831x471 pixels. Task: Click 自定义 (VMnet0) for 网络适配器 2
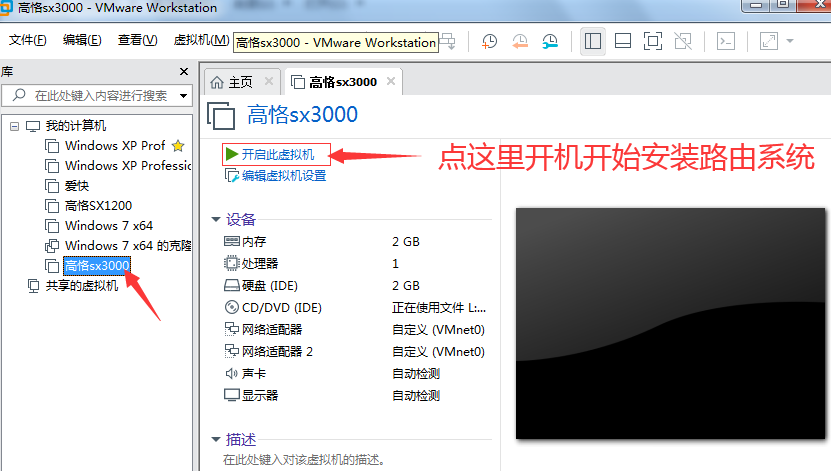click(438, 352)
